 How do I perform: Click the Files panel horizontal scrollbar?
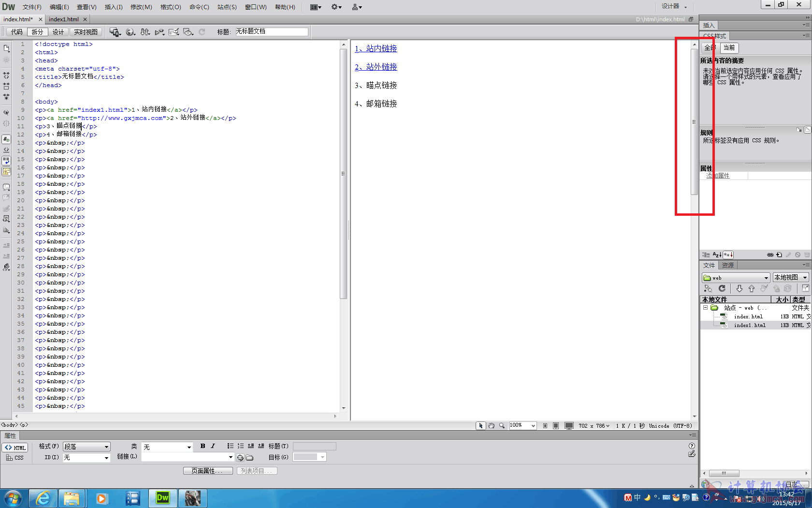coord(724,473)
